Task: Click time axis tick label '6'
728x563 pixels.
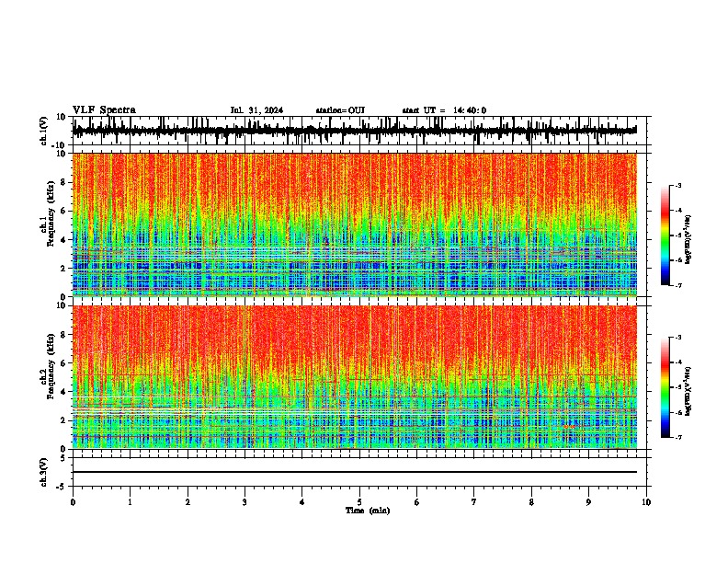Action: click(x=417, y=502)
